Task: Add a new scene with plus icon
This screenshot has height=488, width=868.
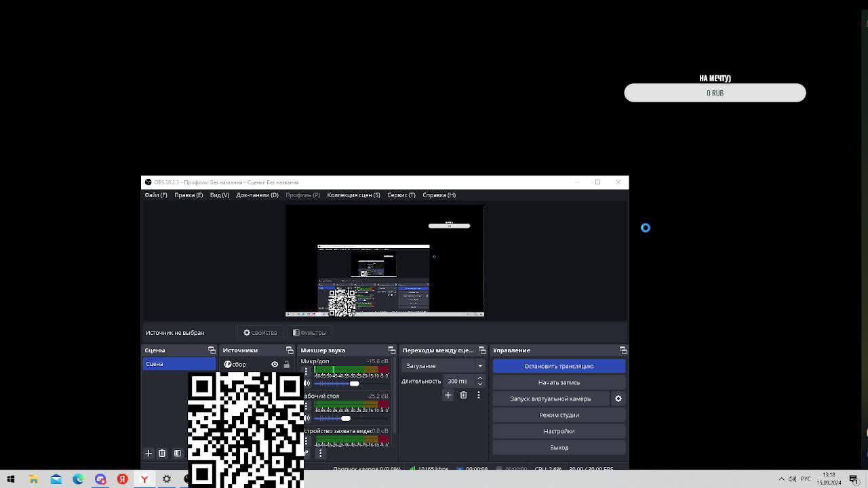Action: tap(149, 453)
